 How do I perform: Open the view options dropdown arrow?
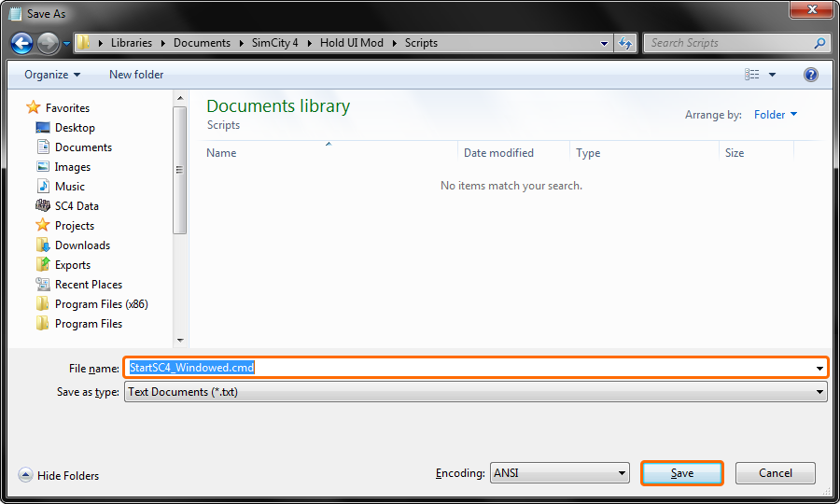772,75
